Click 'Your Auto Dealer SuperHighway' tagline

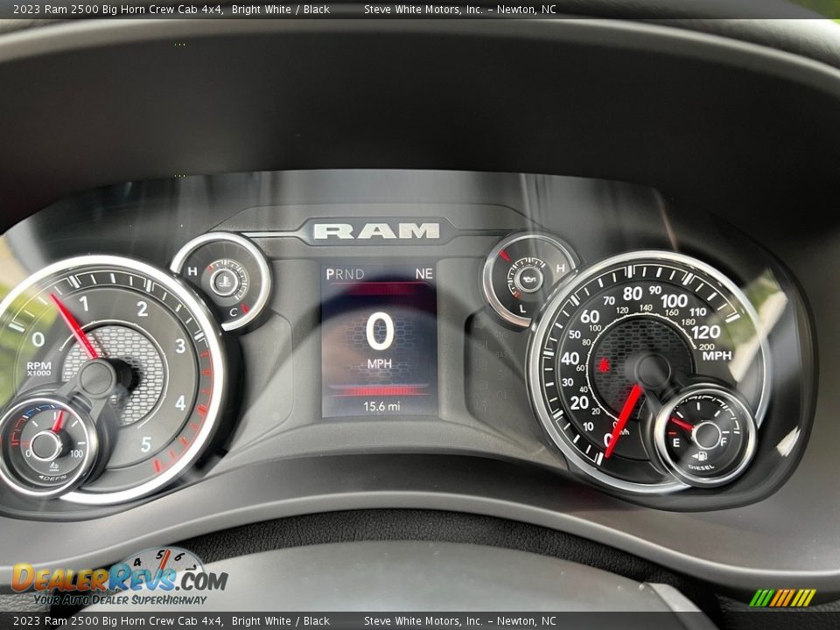120,600
